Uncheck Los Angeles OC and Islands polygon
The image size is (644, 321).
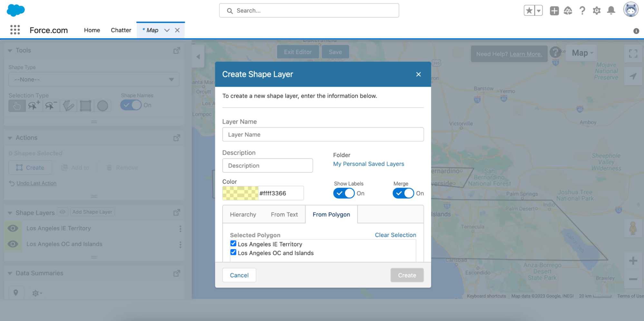tap(233, 252)
